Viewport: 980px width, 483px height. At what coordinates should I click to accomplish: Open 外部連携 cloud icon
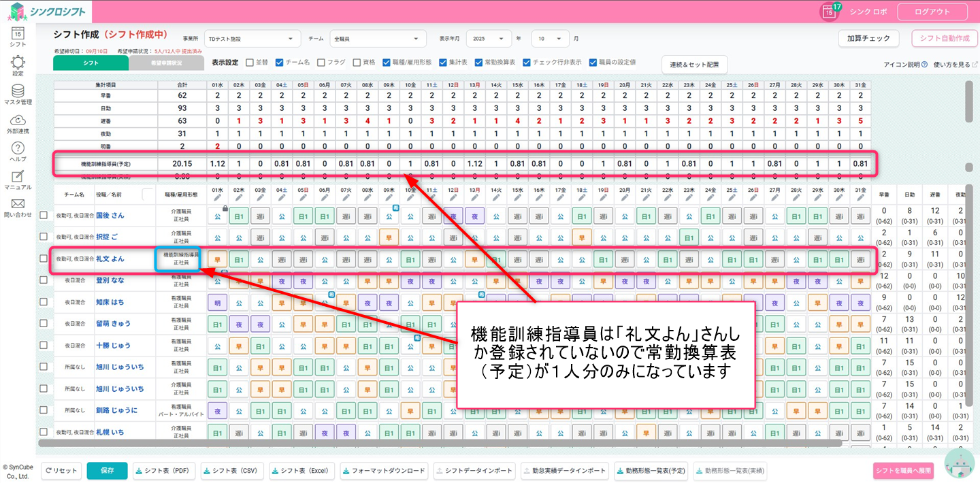(x=18, y=120)
